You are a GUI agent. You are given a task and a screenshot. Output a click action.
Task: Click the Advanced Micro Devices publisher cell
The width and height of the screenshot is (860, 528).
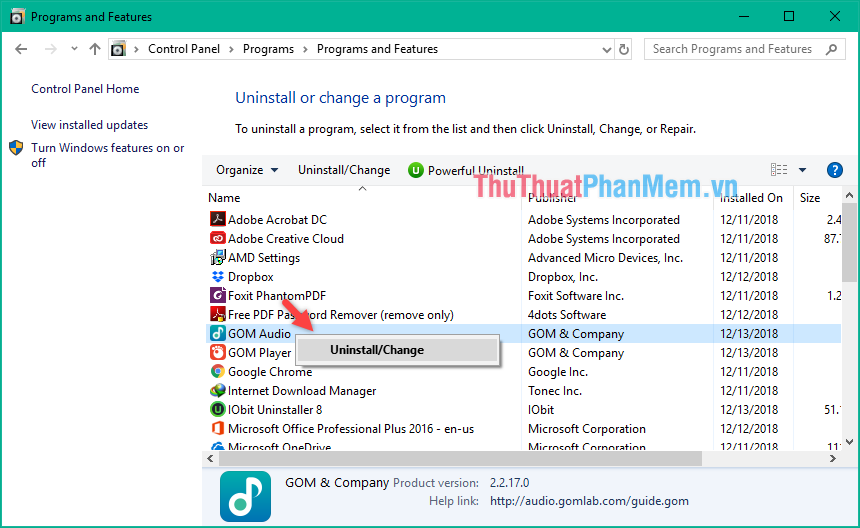pyautogui.click(x=606, y=258)
